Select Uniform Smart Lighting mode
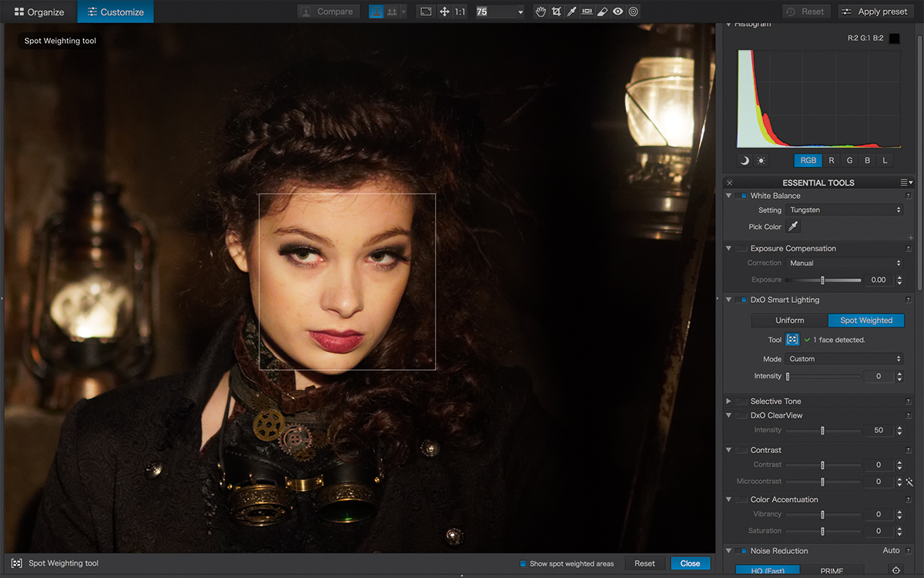The image size is (924, 578). [790, 321]
